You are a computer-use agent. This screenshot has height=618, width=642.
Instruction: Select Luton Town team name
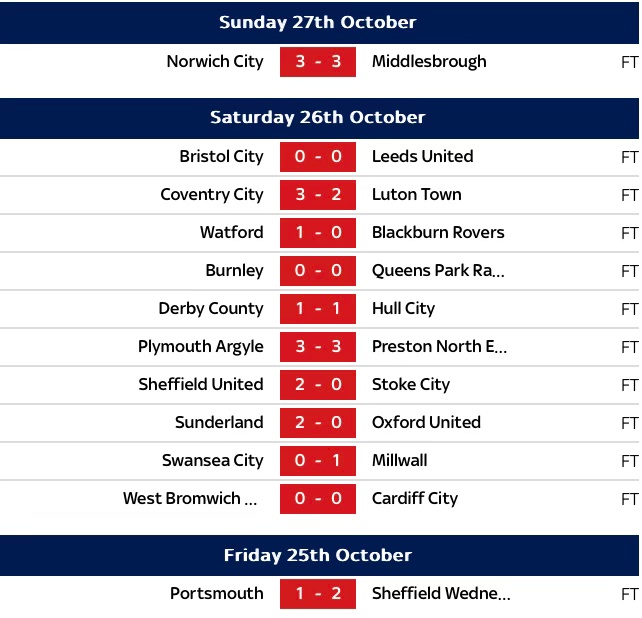[x=416, y=195]
